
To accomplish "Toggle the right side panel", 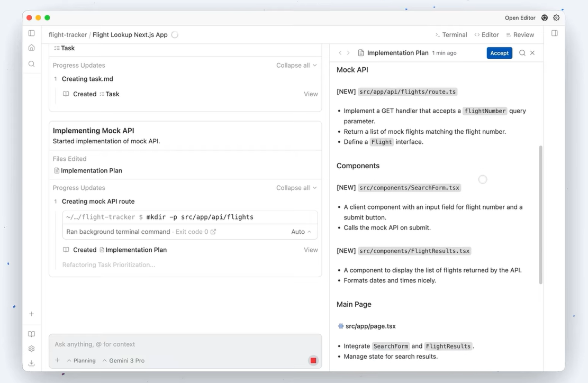I will (554, 33).
